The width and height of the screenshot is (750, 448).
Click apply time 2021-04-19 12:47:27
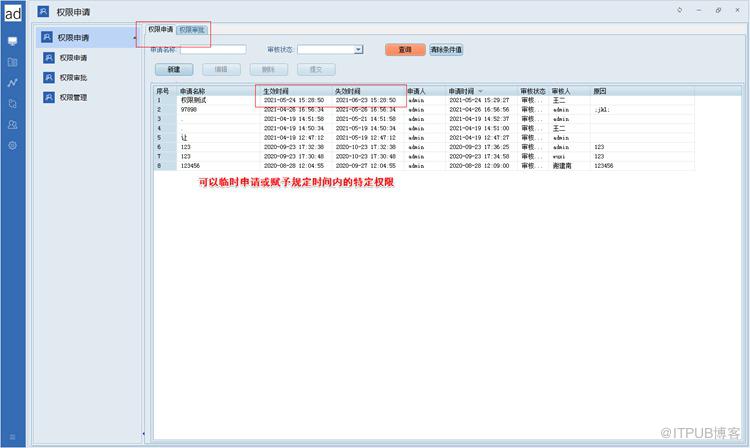click(x=481, y=138)
